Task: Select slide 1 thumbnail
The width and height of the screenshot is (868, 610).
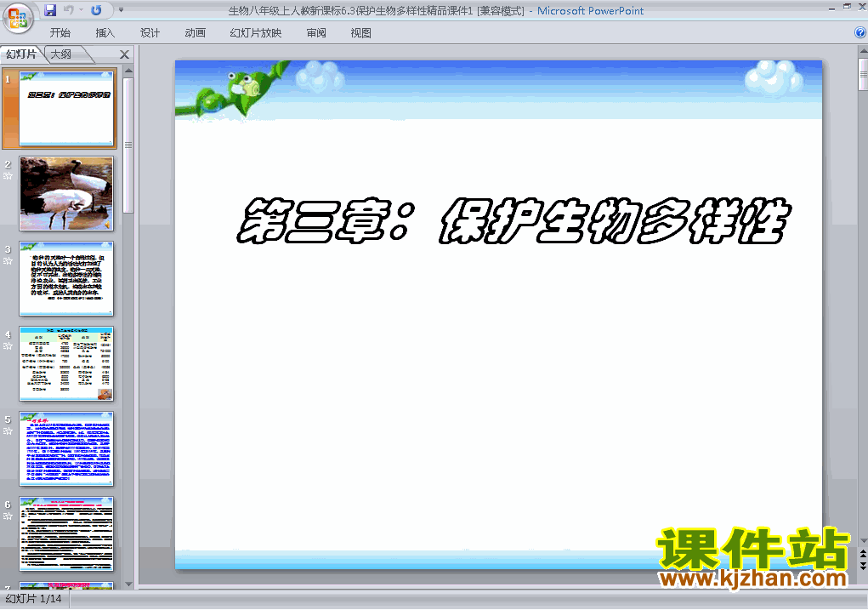Action: coord(66,109)
